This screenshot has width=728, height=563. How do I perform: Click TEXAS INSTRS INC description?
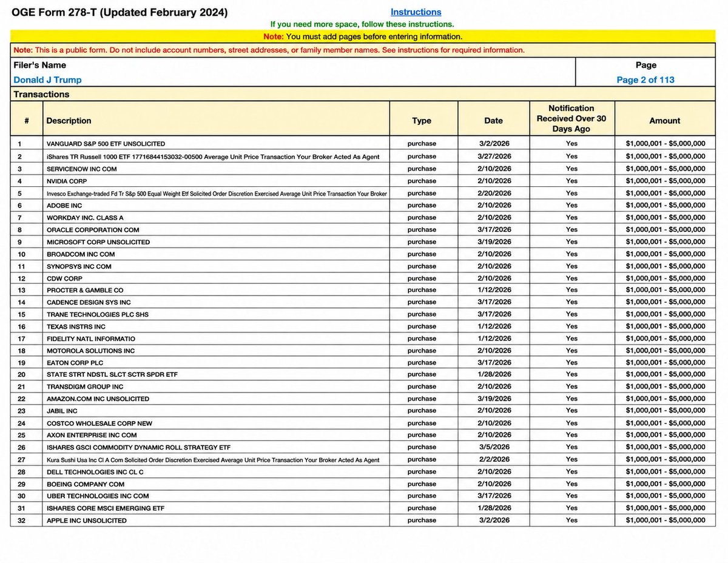(x=76, y=326)
